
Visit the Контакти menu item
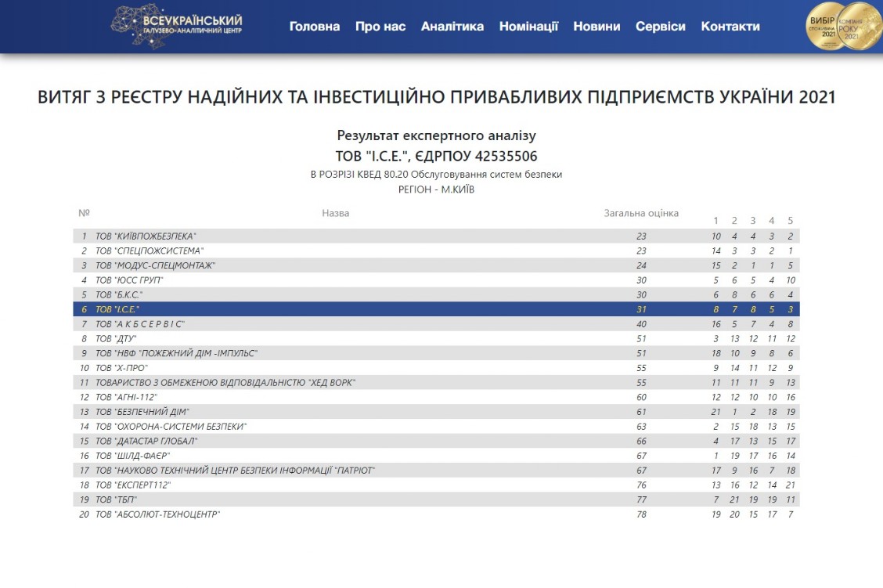(730, 27)
